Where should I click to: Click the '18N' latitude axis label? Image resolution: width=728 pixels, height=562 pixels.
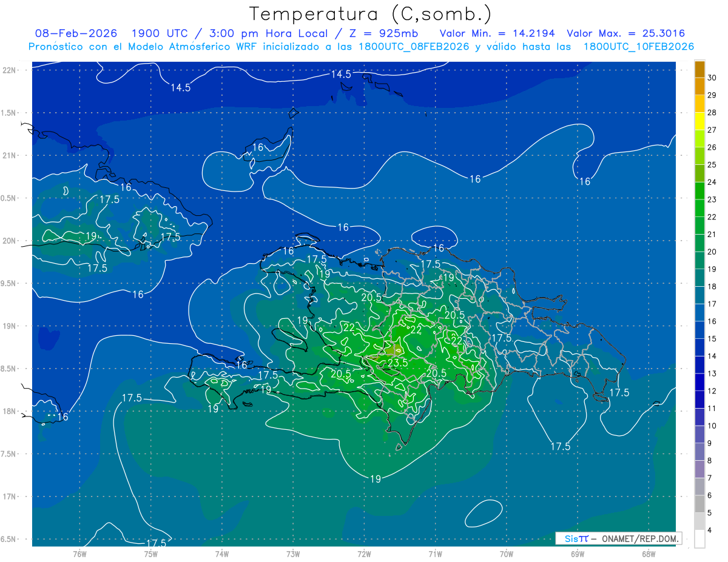click(x=10, y=412)
